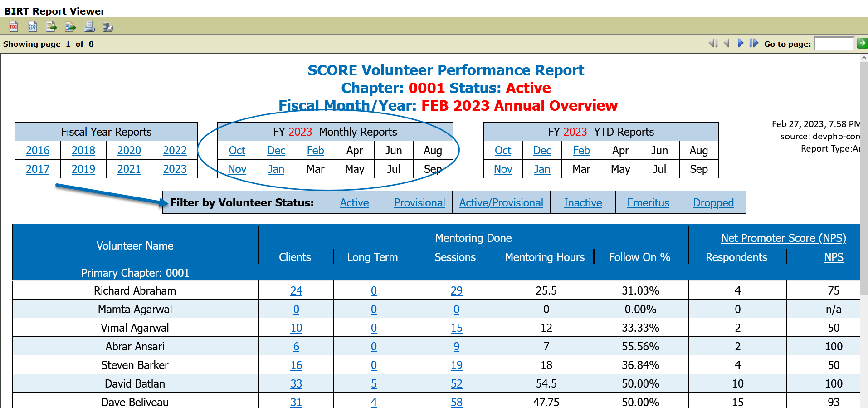The image size is (868, 408).
Task: Open Abrar Ansari's 9 sessions link
Action: click(457, 347)
